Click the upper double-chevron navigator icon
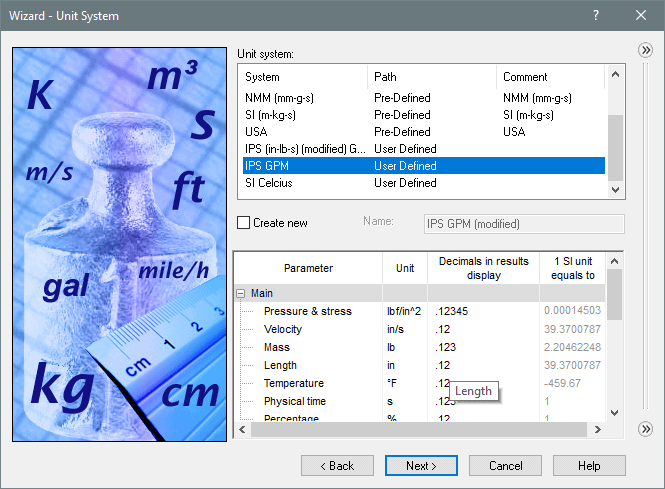665x489 pixels. [x=645, y=50]
